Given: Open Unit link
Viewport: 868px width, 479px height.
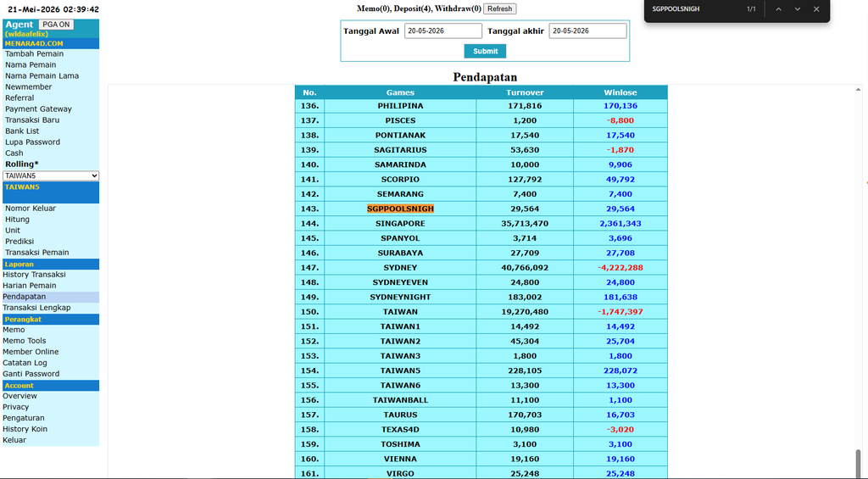Looking at the screenshot, I should [x=13, y=231].
